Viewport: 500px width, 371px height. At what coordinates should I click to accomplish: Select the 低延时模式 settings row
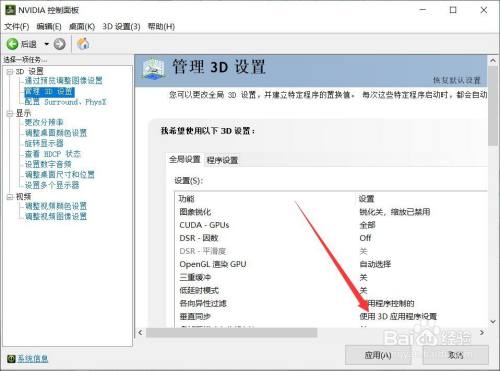331,290
